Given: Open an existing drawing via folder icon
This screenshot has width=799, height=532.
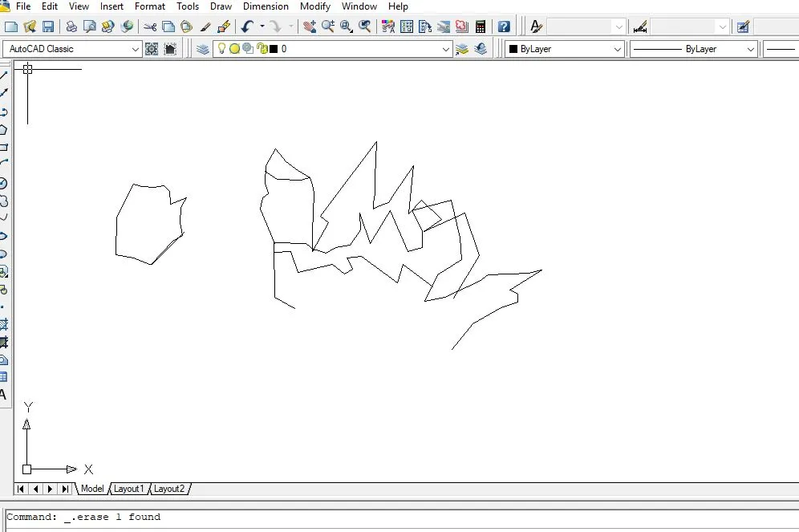Looking at the screenshot, I should click(x=30, y=26).
